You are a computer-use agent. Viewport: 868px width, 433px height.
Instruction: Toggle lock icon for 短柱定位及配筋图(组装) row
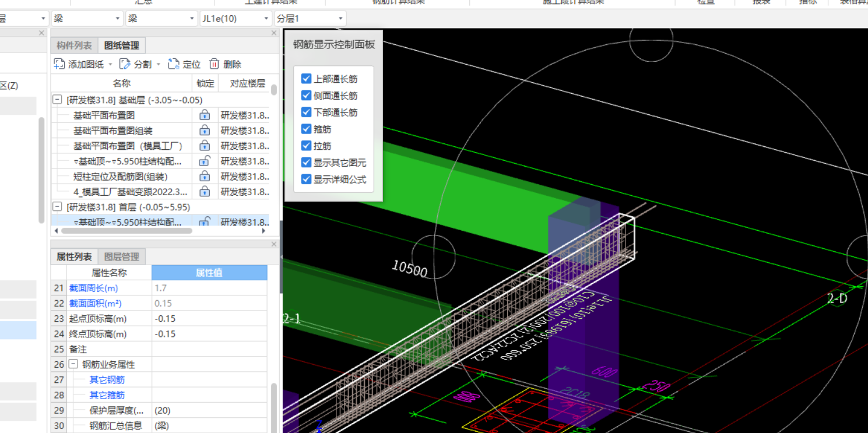tap(205, 176)
